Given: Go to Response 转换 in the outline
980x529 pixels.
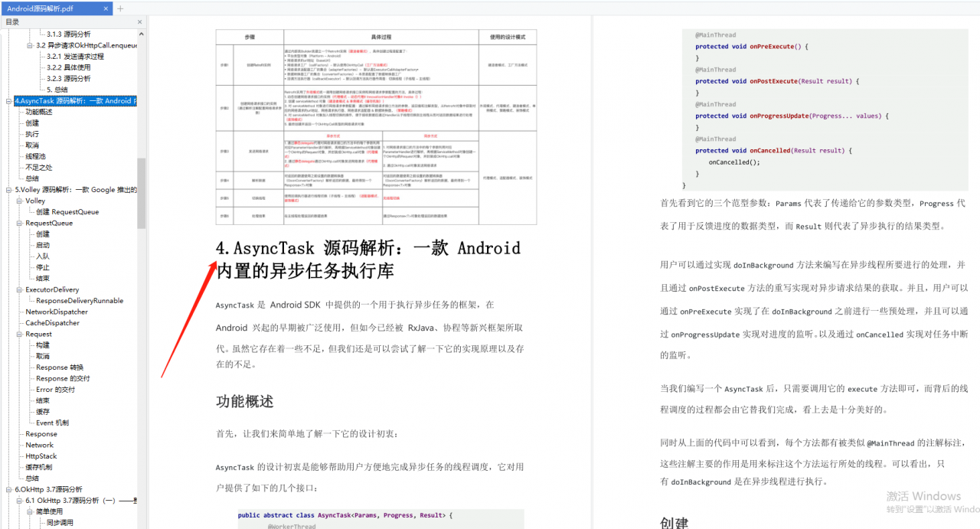Looking at the screenshot, I should (x=60, y=367).
